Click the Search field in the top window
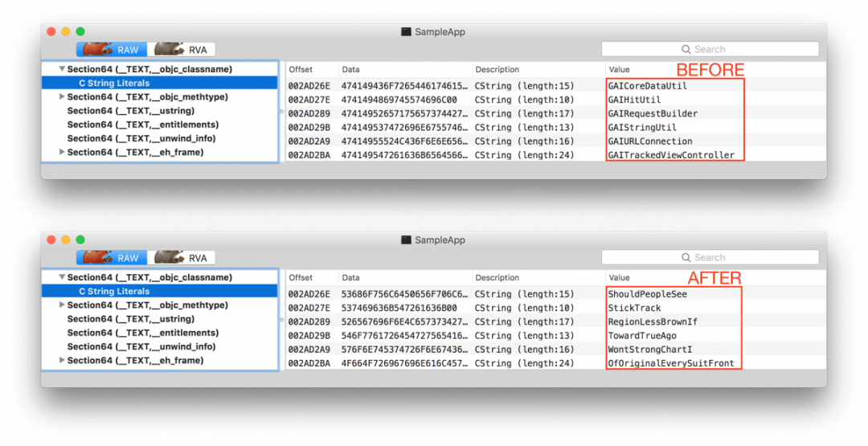Screen dimensions: 868x446 click(x=710, y=49)
